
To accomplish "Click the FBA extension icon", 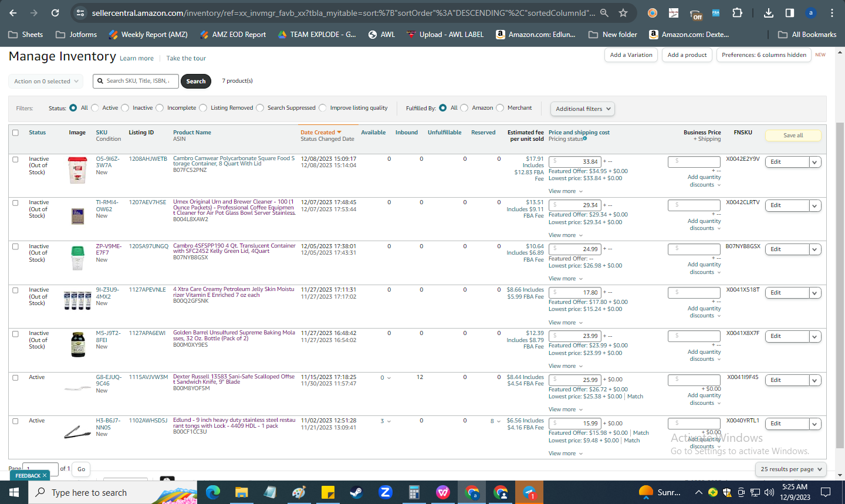I will pyautogui.click(x=716, y=12).
